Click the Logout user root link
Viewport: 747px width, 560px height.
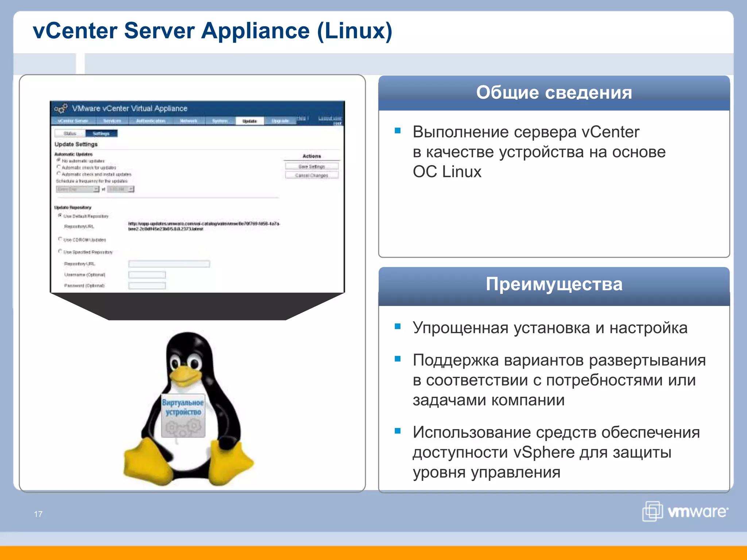(330, 120)
